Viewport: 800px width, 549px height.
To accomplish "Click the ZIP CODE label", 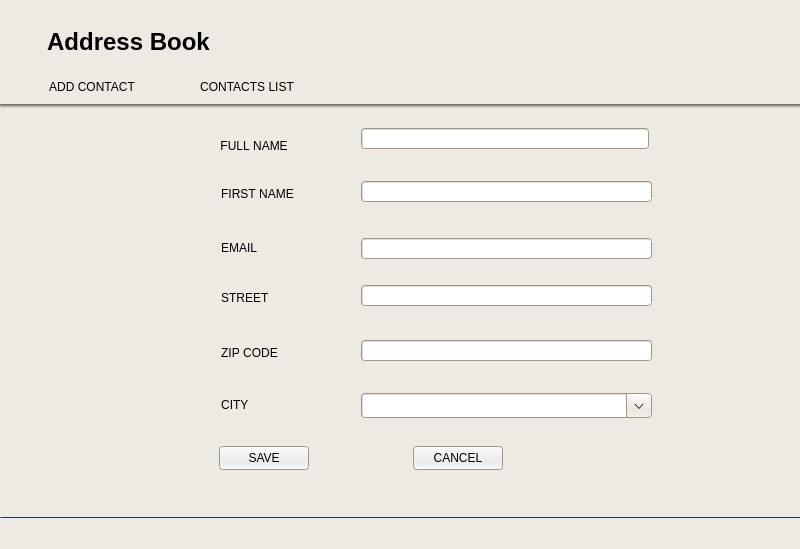I will pos(249,353).
